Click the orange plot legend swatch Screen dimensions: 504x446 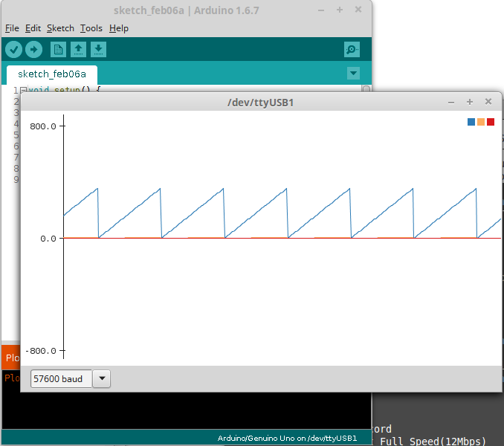tap(481, 122)
